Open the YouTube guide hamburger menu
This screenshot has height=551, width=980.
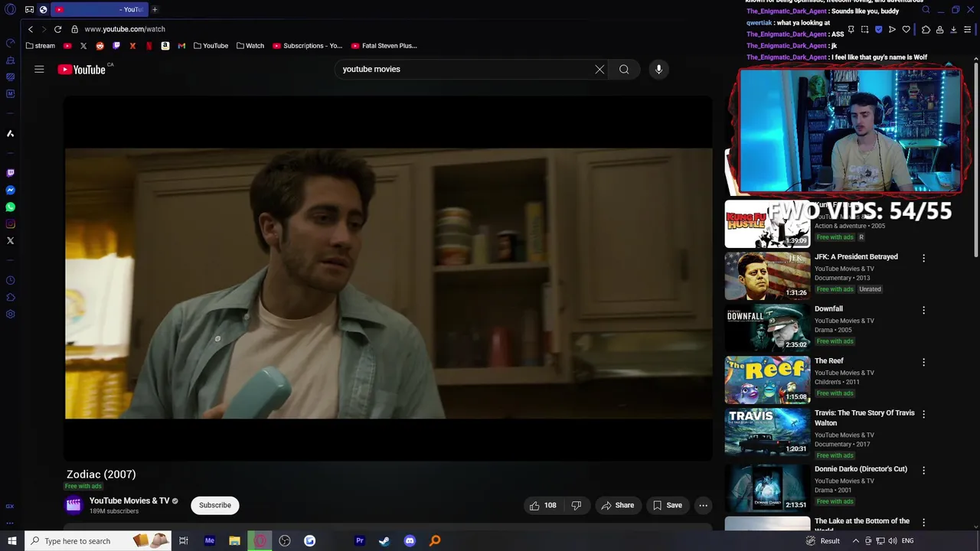[x=39, y=69]
